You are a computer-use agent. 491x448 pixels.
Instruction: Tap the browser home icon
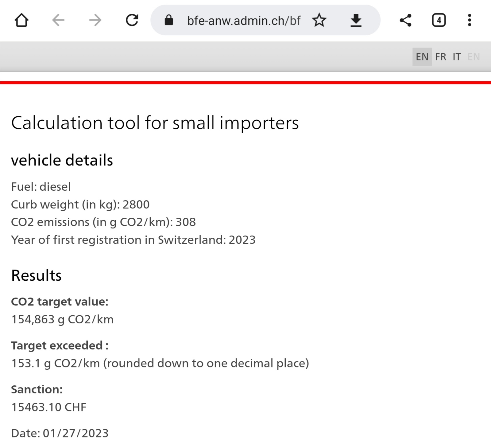tap(21, 20)
